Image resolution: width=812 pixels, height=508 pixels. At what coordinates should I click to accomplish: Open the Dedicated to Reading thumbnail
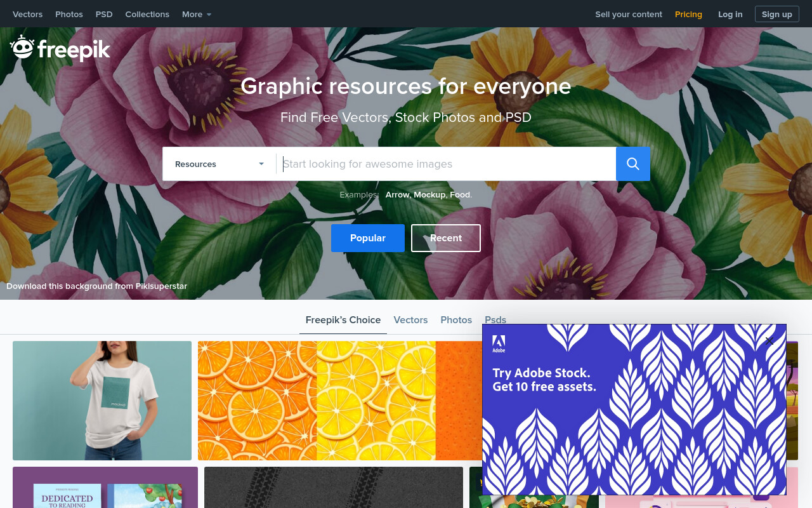[x=105, y=487]
